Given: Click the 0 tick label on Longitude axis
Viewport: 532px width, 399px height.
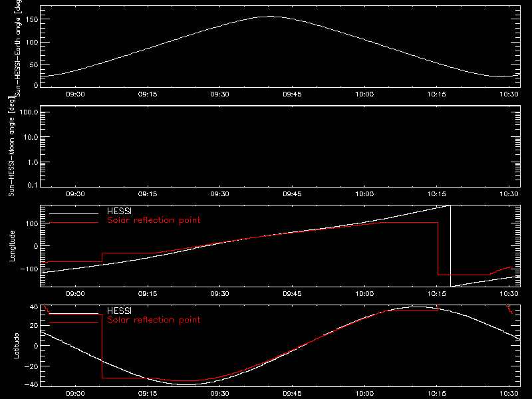Looking at the screenshot, I should [36, 246].
